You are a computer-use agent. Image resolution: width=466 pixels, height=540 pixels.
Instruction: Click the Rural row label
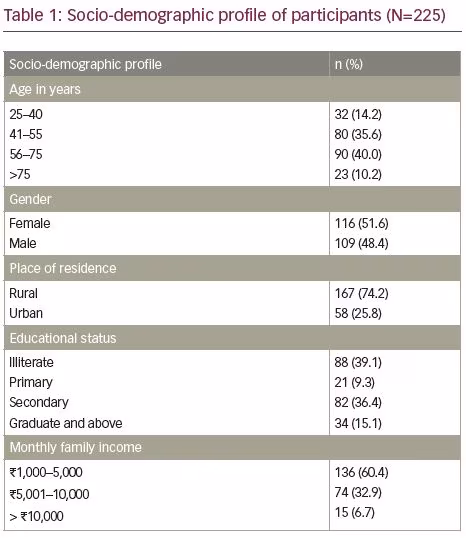coord(23,293)
